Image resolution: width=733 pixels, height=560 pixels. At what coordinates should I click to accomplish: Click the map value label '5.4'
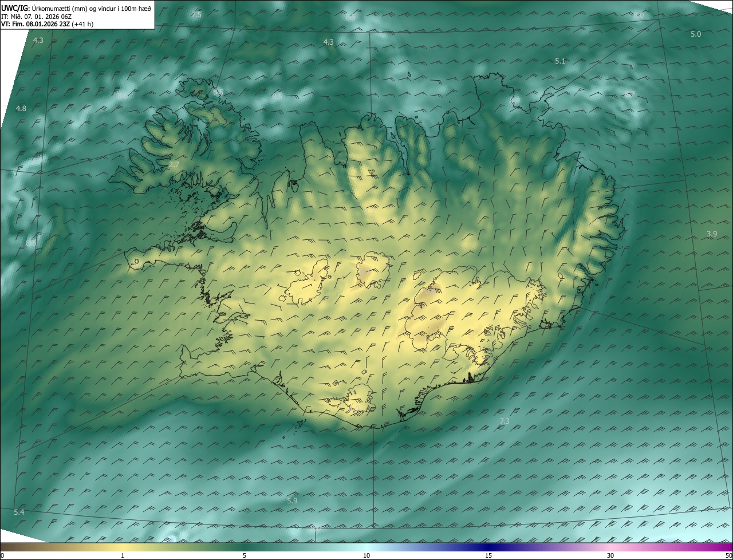[x=19, y=512]
